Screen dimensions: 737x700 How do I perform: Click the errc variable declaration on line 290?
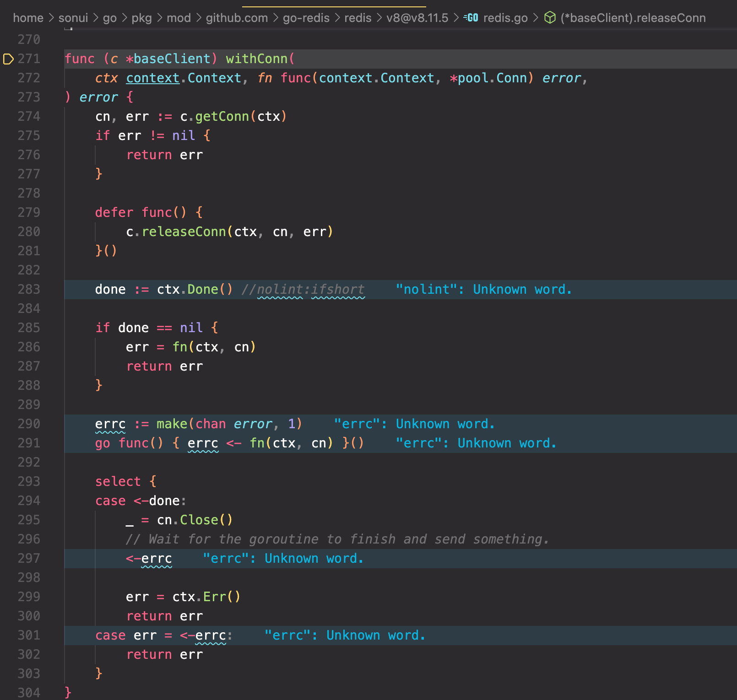click(110, 424)
